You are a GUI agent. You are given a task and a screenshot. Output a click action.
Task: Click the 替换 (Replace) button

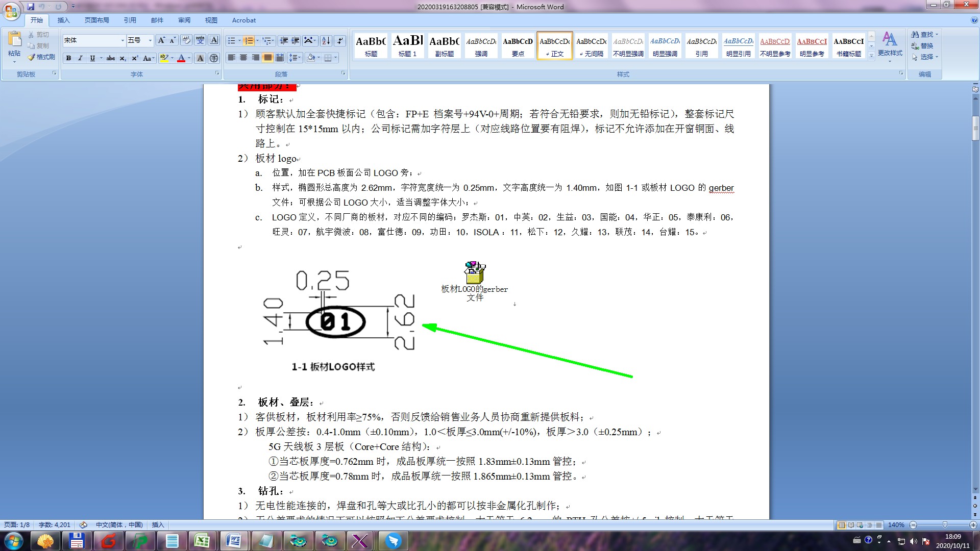(923, 46)
